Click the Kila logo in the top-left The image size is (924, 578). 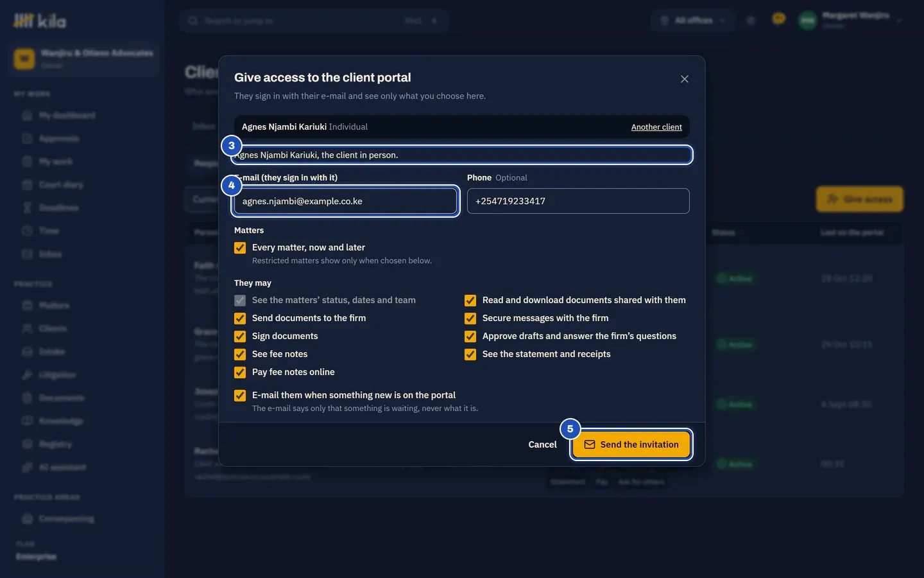point(40,21)
